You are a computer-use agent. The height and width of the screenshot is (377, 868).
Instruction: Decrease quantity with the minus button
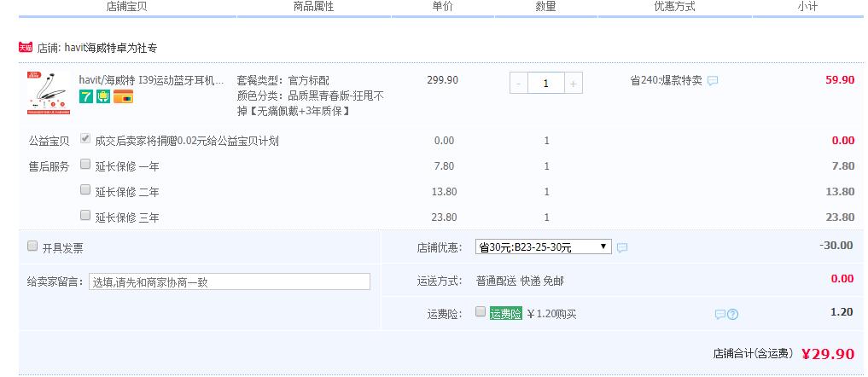click(x=518, y=84)
